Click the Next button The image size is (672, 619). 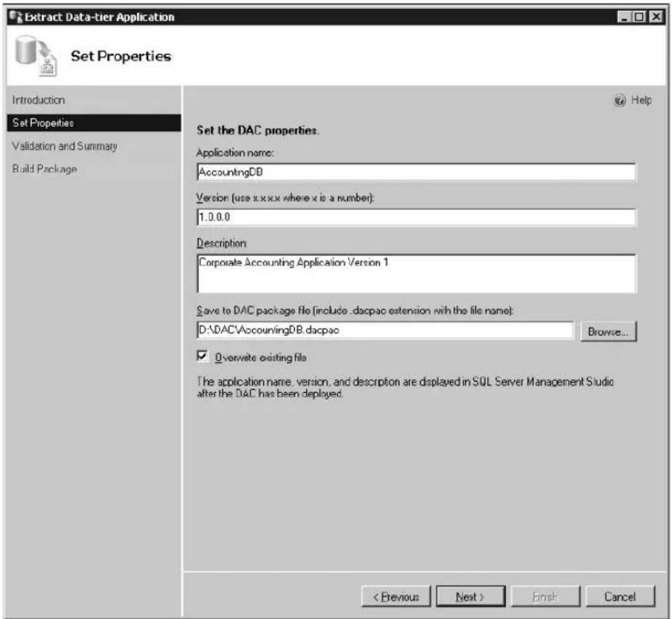(x=470, y=597)
